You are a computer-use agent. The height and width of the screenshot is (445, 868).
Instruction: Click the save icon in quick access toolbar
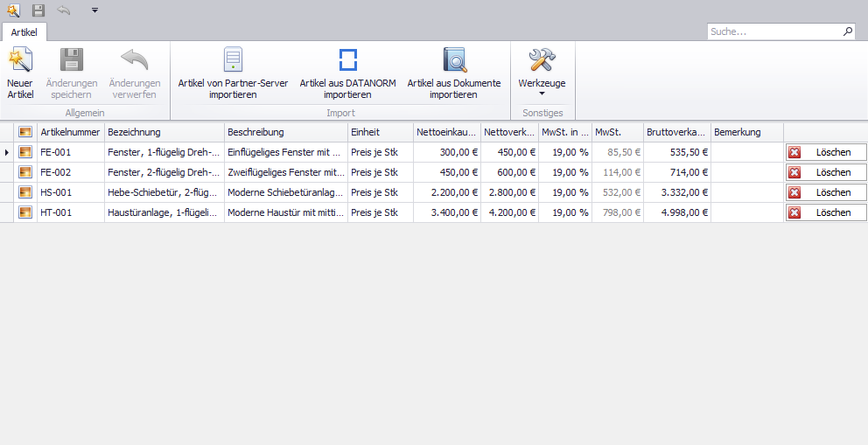(x=38, y=10)
